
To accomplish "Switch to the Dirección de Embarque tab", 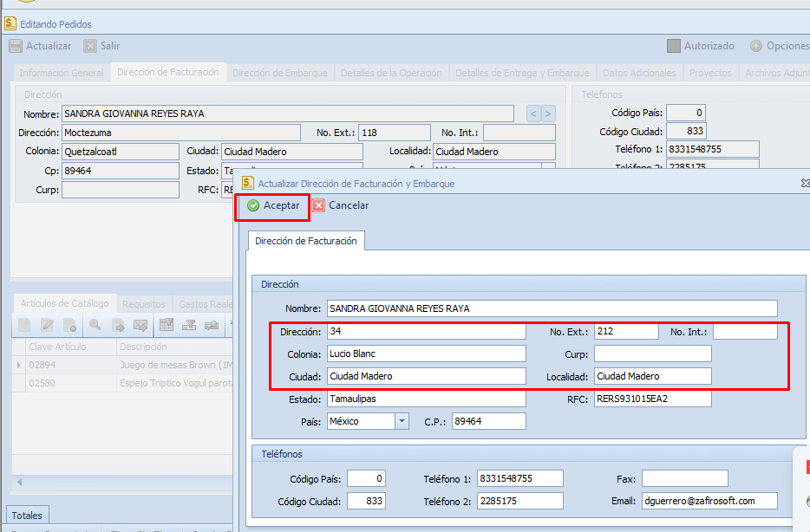I will tap(279, 73).
